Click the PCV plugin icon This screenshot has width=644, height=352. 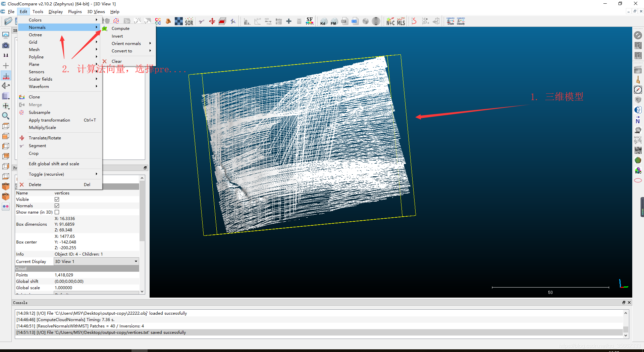[x=638, y=150]
